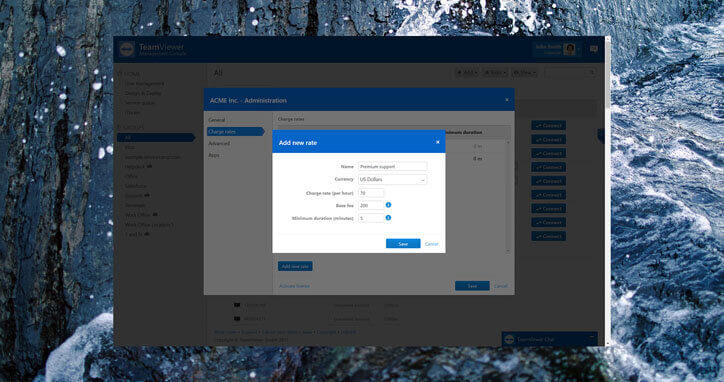
Task: Click John Smith's profile avatar
Action: tap(569, 49)
